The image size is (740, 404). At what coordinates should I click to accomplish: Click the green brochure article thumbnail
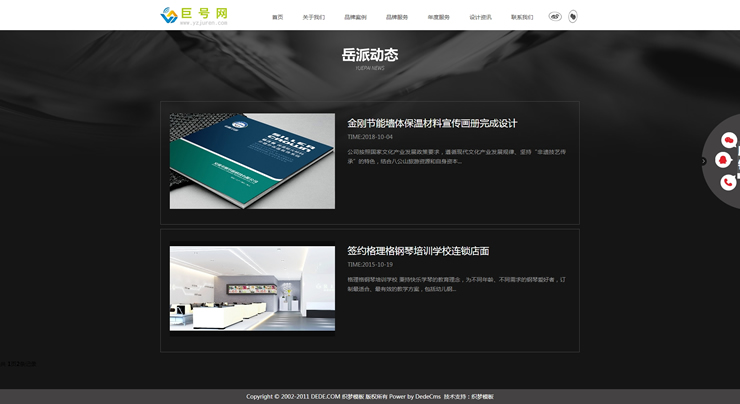click(252, 161)
